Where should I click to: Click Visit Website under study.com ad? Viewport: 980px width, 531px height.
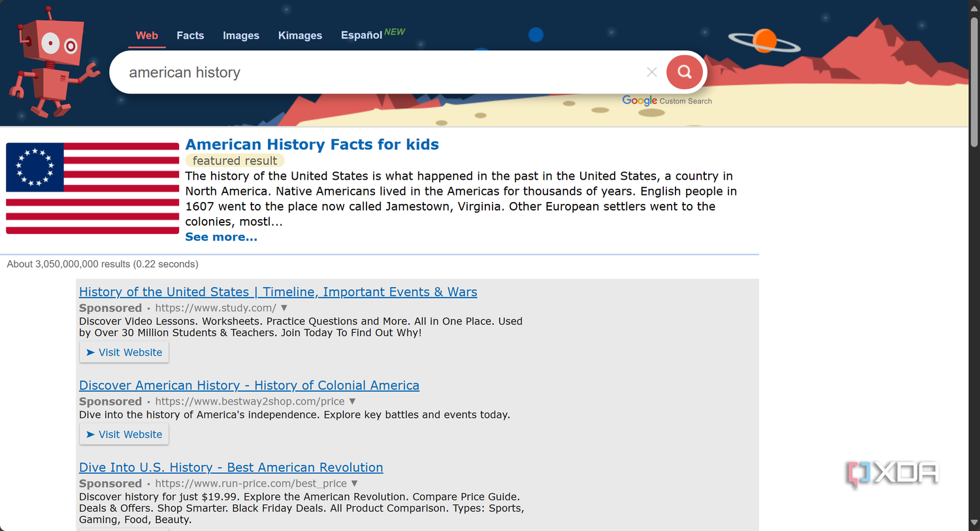(124, 352)
